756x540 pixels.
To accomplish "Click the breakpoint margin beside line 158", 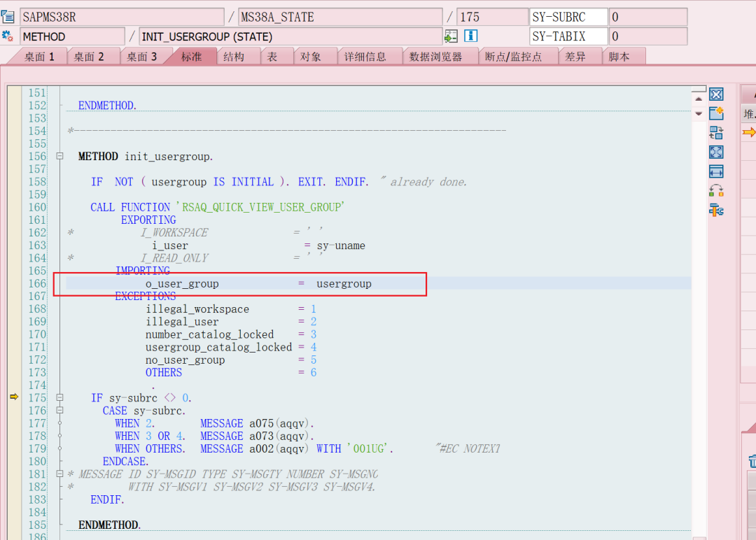I will click(14, 182).
